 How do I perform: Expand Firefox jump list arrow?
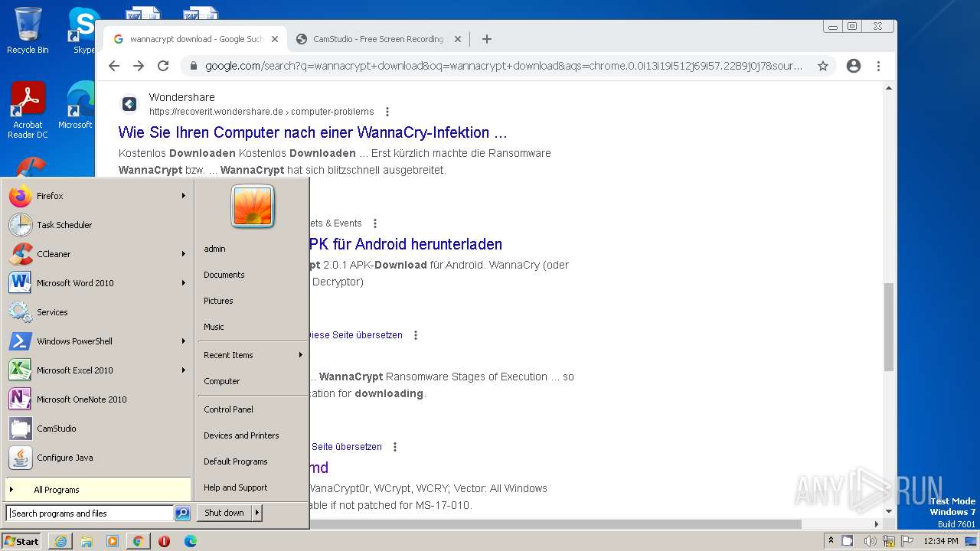184,196
